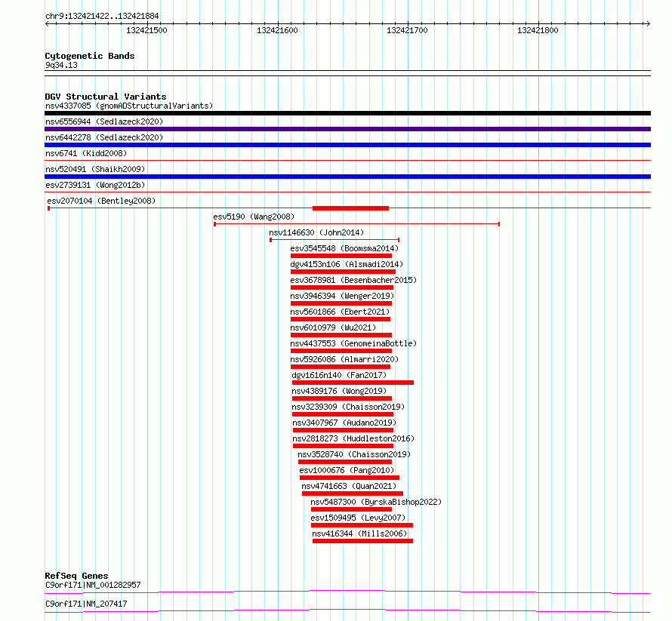Viewport: 672px width, 621px height.
Task: Select the esv2739131 Wong2012b label
Action: [95, 185]
